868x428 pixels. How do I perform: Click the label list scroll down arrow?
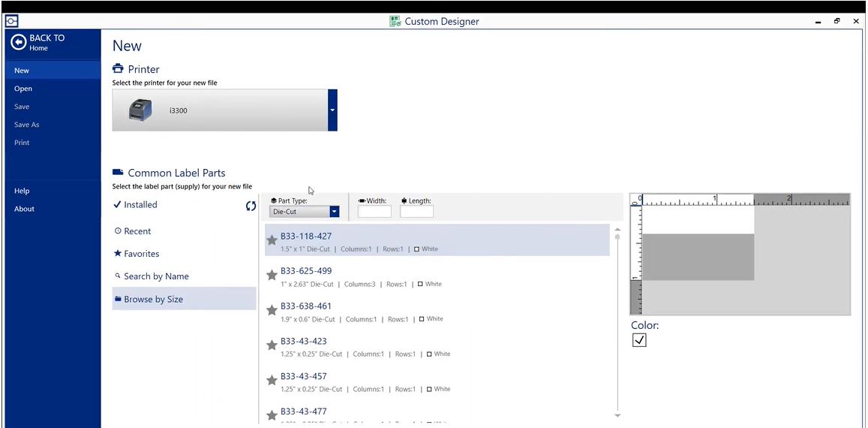click(x=617, y=415)
